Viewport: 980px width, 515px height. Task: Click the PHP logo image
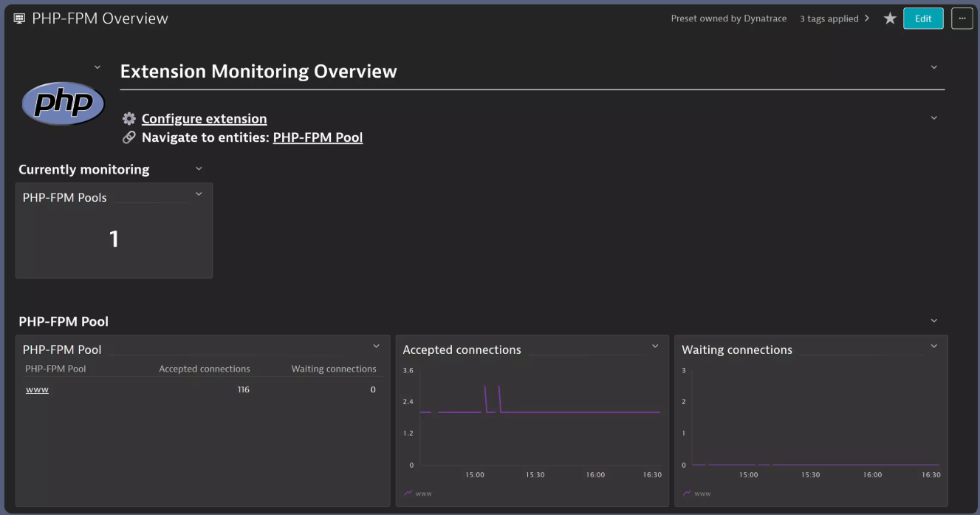pyautogui.click(x=64, y=103)
